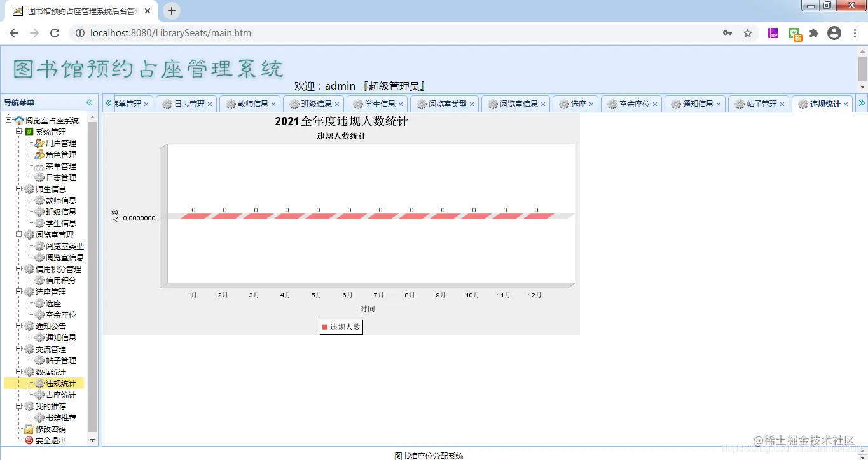Collapse the navigation menu panel
The height and width of the screenshot is (460, 868).
point(90,102)
